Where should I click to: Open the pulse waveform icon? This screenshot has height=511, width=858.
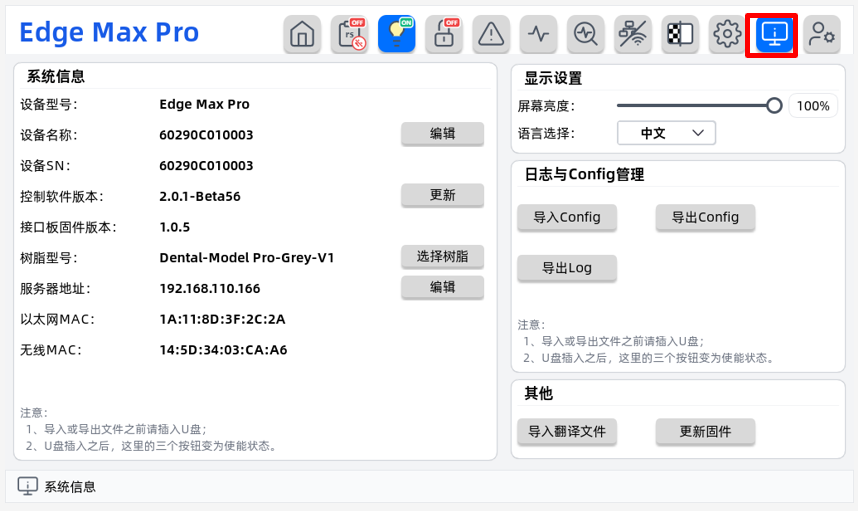point(538,34)
